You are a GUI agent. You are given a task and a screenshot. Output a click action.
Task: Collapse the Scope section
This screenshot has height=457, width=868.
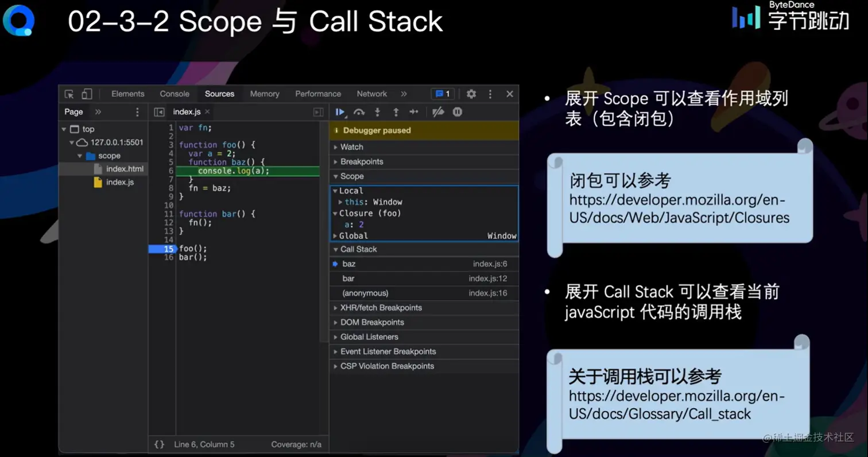(424, 176)
